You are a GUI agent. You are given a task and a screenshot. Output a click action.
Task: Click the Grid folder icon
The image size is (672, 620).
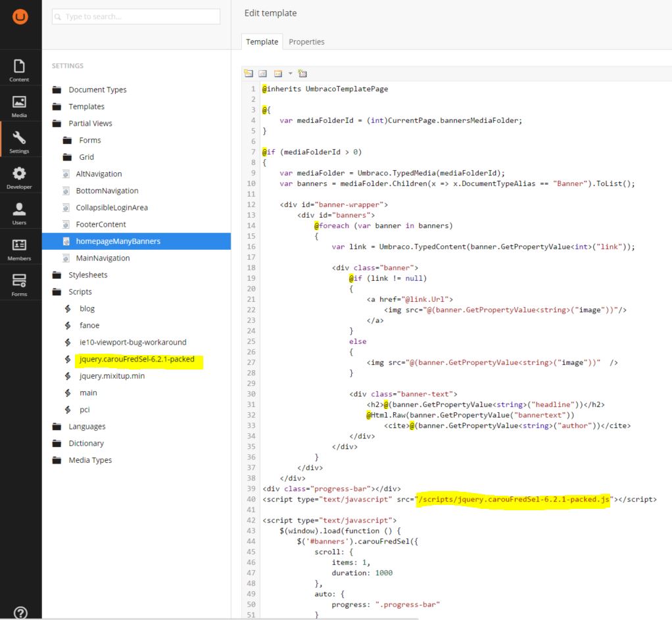pyautogui.click(x=67, y=157)
